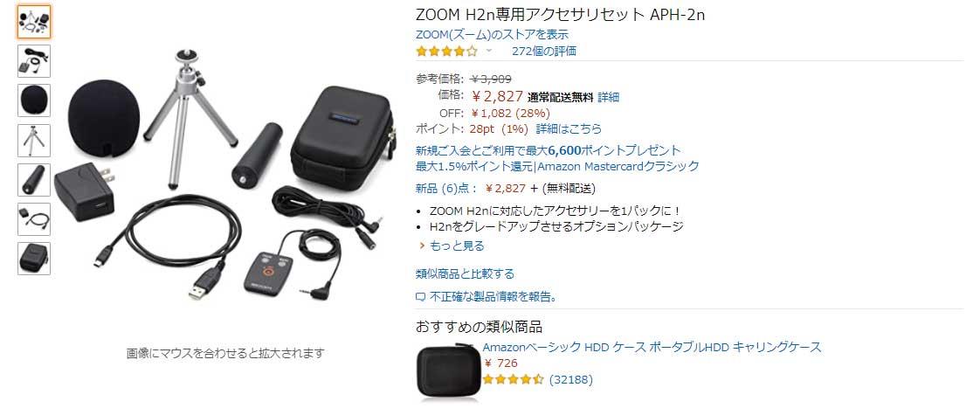Image resolution: width=980 pixels, height=415 pixels.
Task: Visit the ZOOM(ズーム)のストアを表示 store link
Action: [x=492, y=34]
